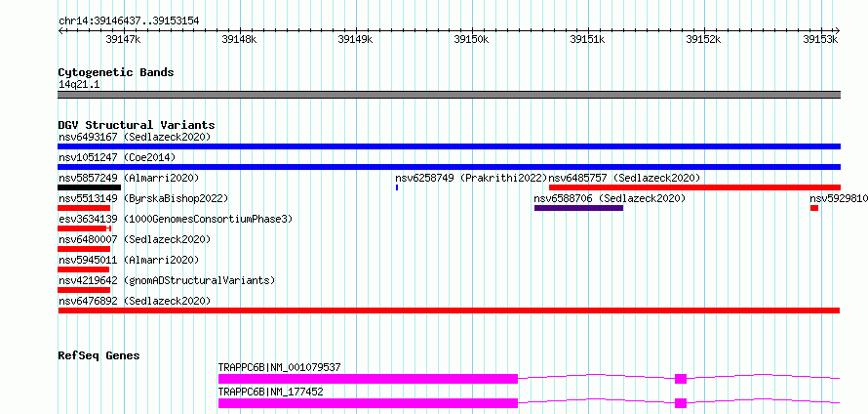
Task: Select the blue bar for nsv6493167
Action: pyautogui.click(x=449, y=146)
